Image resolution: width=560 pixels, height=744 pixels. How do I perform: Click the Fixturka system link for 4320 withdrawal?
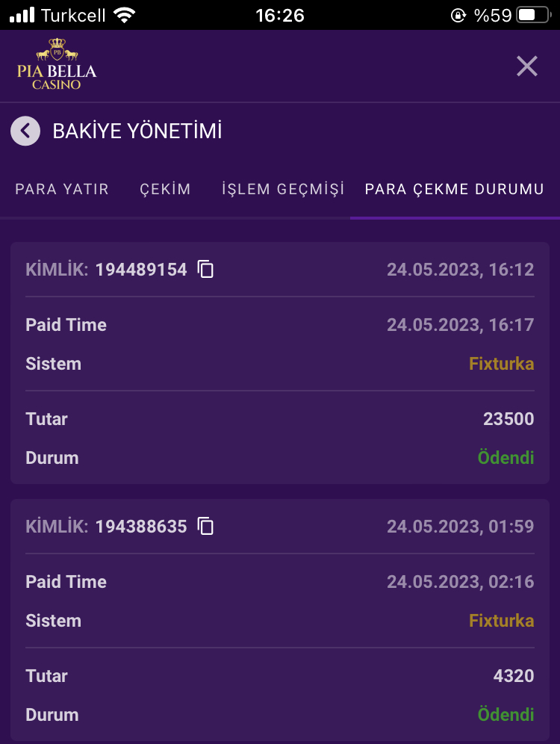tap(501, 621)
